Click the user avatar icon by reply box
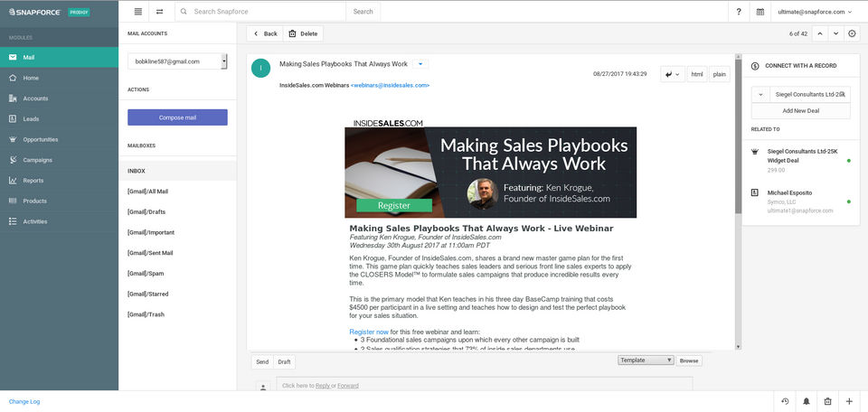Image resolution: width=868 pixels, height=412 pixels. [x=263, y=387]
